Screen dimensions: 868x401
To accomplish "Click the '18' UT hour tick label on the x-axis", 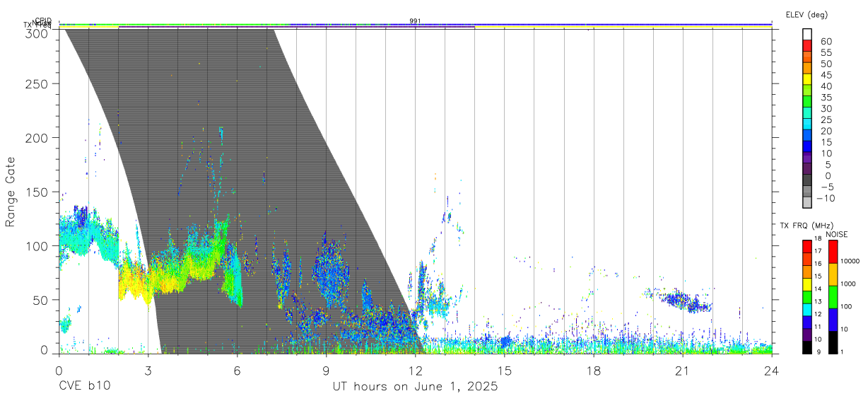I will 594,369.
